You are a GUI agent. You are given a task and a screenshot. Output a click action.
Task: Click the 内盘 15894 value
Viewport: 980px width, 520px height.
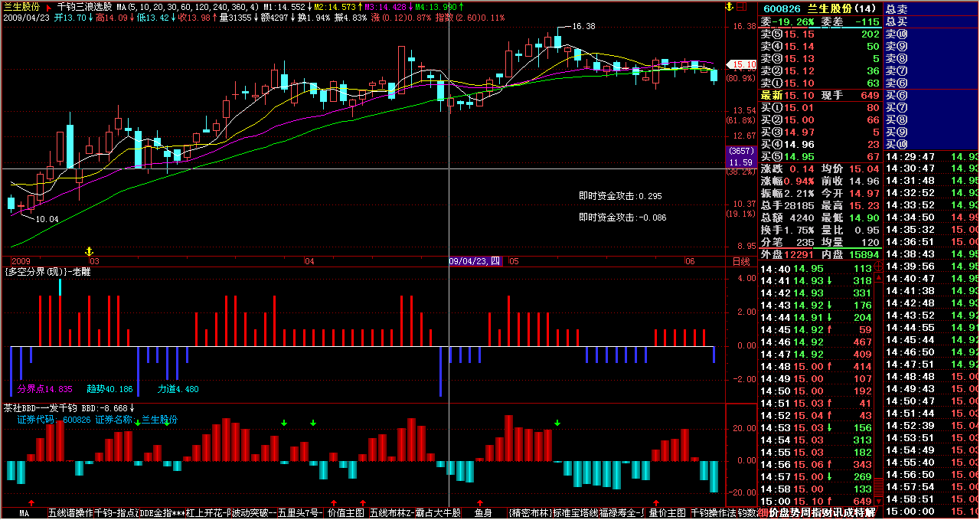(x=864, y=254)
